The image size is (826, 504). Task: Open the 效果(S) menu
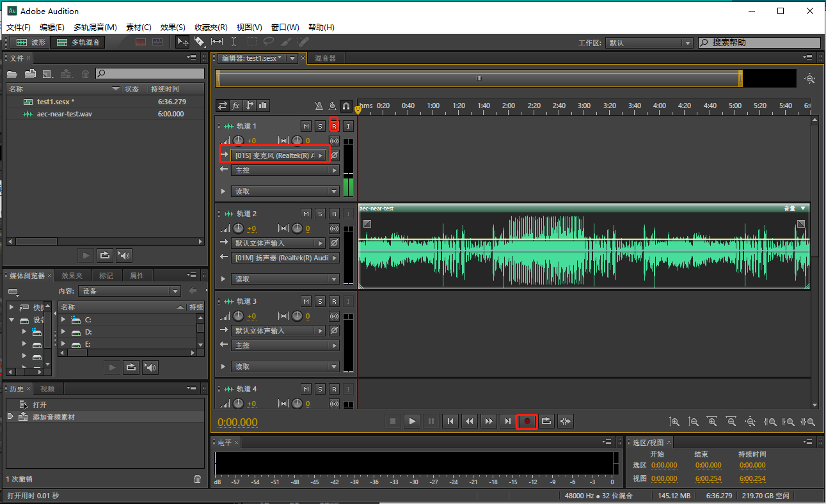[x=173, y=28]
